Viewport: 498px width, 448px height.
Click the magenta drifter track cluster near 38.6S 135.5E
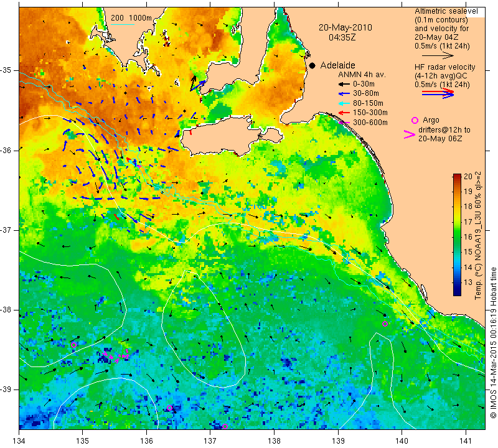[116, 355]
